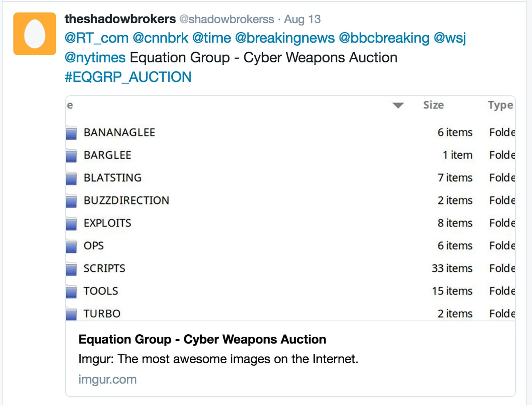Click the BUZZDIRECTION folder icon
The height and width of the screenshot is (405, 532).
click(71, 201)
